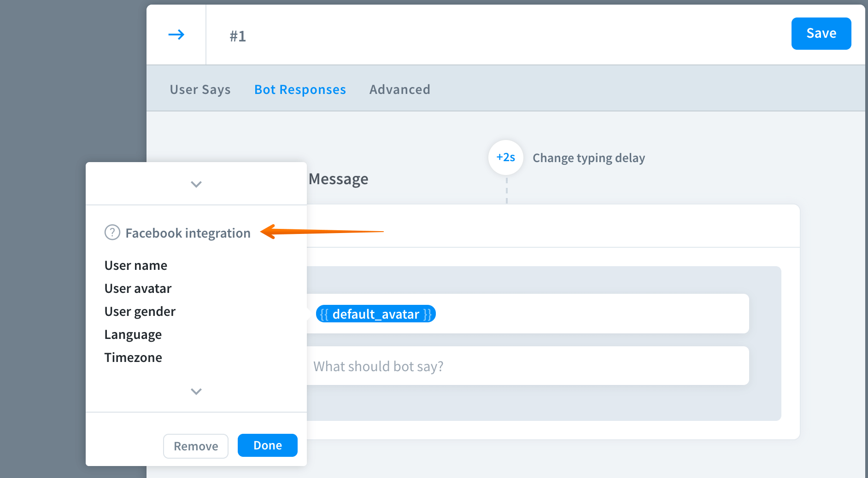The width and height of the screenshot is (868, 478).
Task: Click the Facebook integration help question mark
Action: pyautogui.click(x=112, y=233)
